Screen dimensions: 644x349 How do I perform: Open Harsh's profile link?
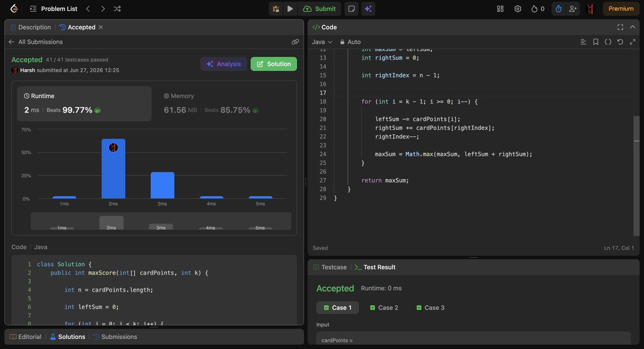[x=27, y=70]
